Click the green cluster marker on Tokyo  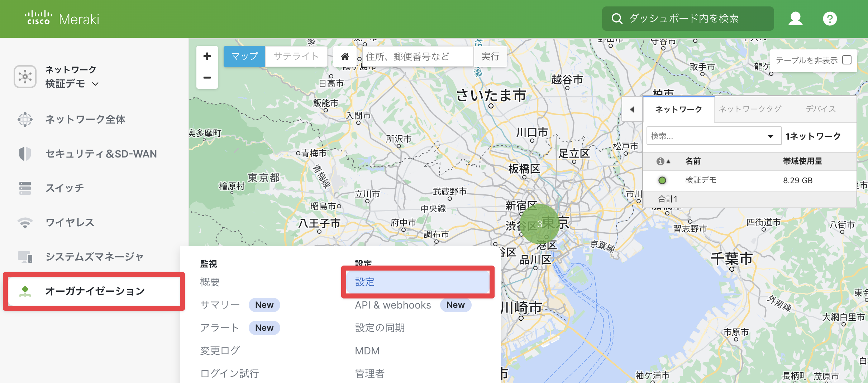point(539,224)
